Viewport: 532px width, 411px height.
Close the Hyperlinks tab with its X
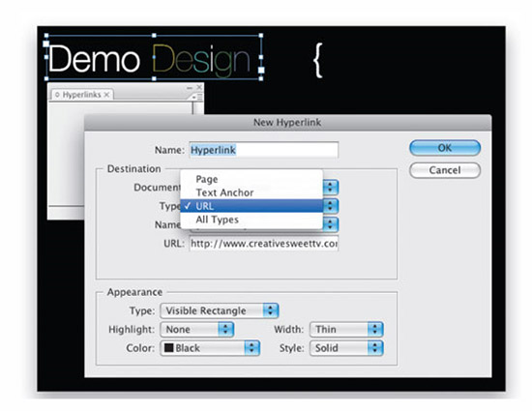coord(106,95)
